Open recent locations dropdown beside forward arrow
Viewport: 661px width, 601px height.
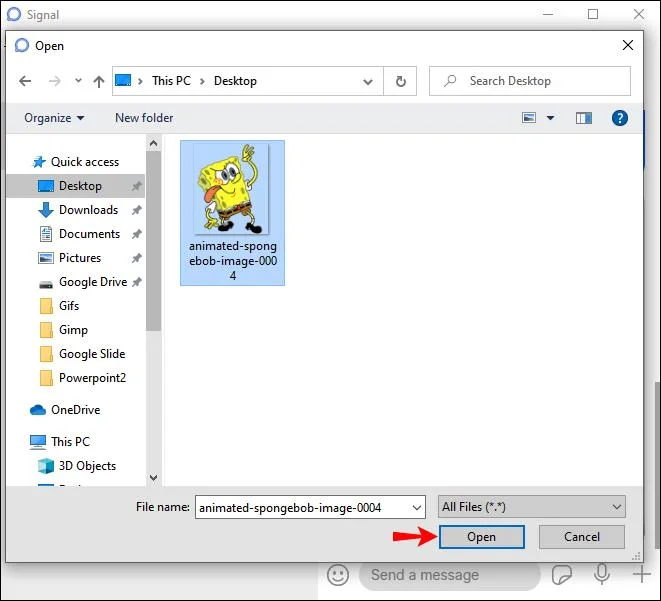point(78,81)
